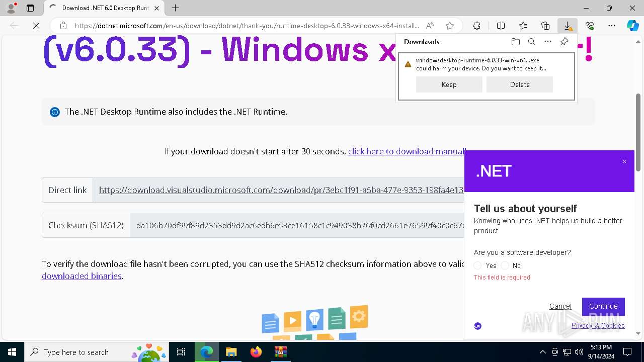This screenshot has width=644, height=362.
Task: Select Yes for software developer
Action: [478, 265]
